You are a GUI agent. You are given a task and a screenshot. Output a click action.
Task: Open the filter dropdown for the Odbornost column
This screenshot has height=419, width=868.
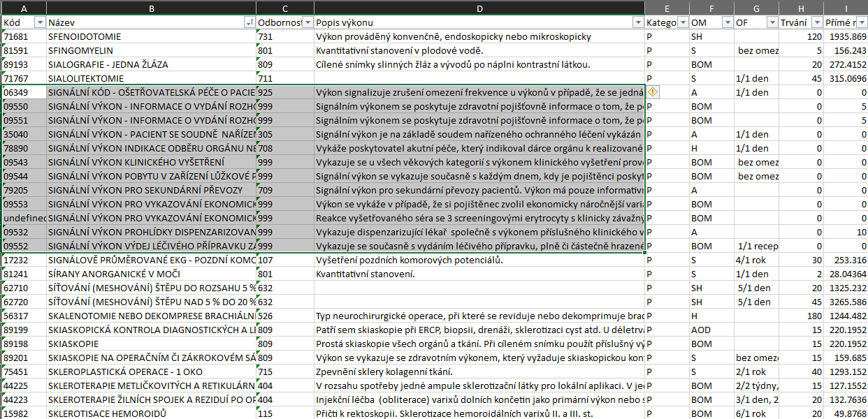click(307, 22)
